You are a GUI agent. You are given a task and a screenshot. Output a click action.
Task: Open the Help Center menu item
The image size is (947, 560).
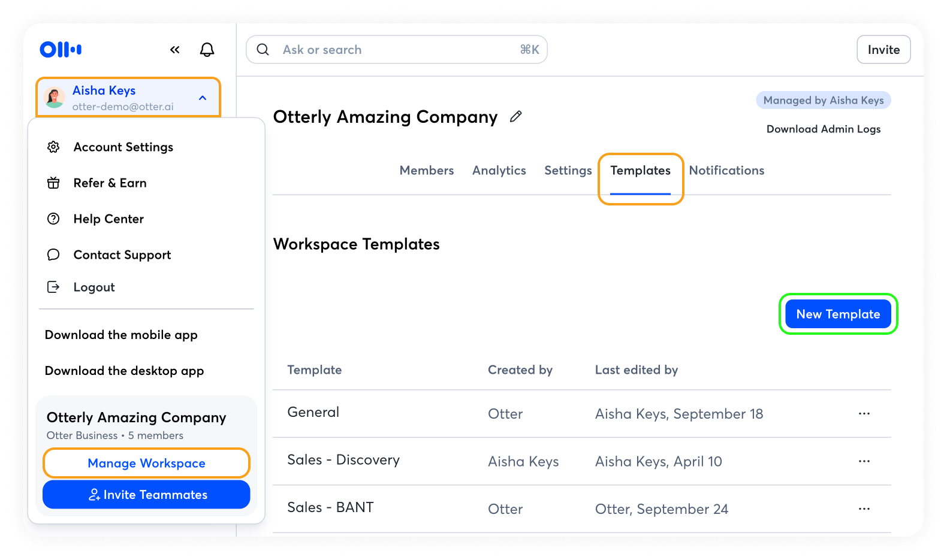(x=108, y=219)
